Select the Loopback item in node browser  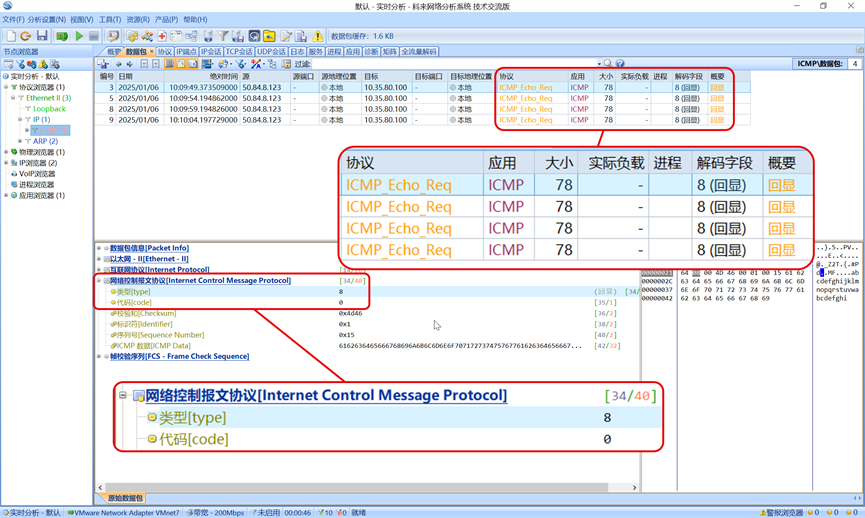49,109
